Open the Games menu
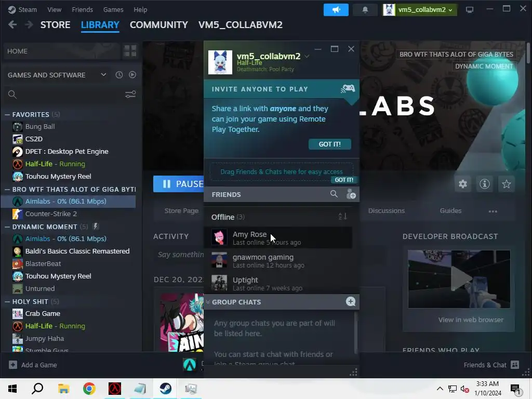This screenshot has width=532, height=399. point(113,9)
